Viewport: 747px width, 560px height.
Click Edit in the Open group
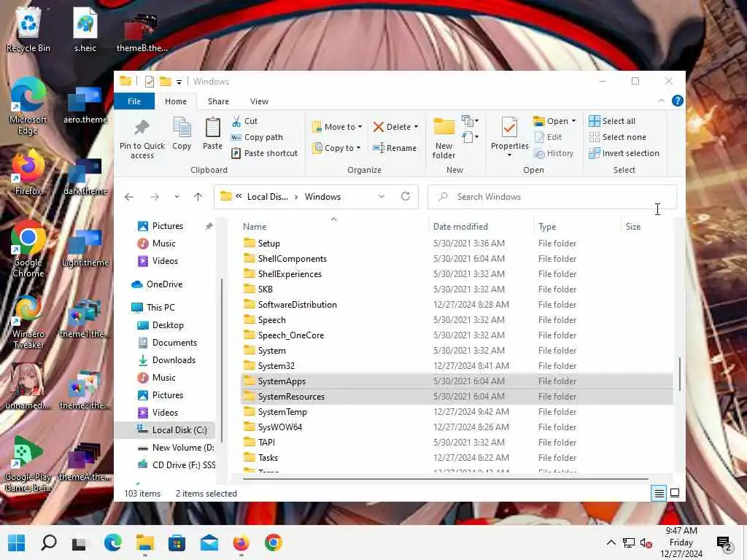(548, 137)
